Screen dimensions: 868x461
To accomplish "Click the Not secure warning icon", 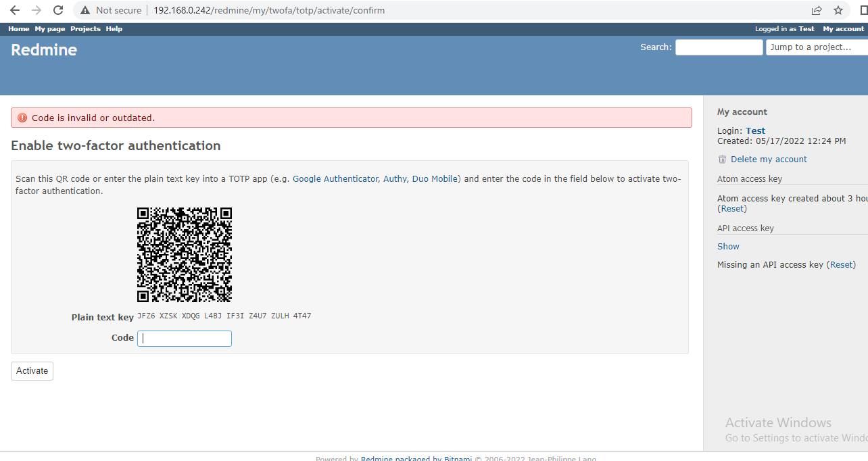I will [85, 10].
